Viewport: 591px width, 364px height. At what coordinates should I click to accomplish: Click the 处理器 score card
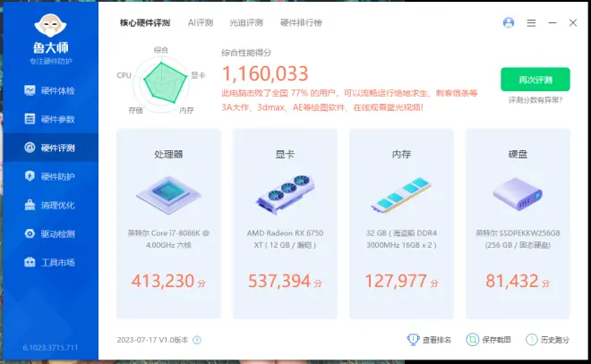point(168,224)
